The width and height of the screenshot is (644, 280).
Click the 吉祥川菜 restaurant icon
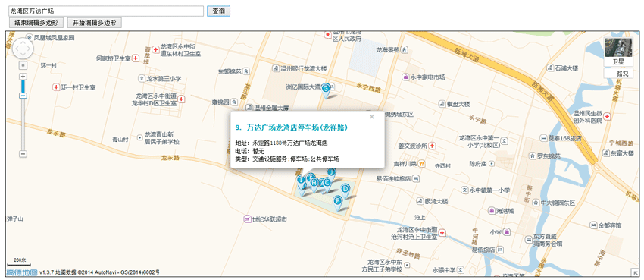tap(422, 164)
